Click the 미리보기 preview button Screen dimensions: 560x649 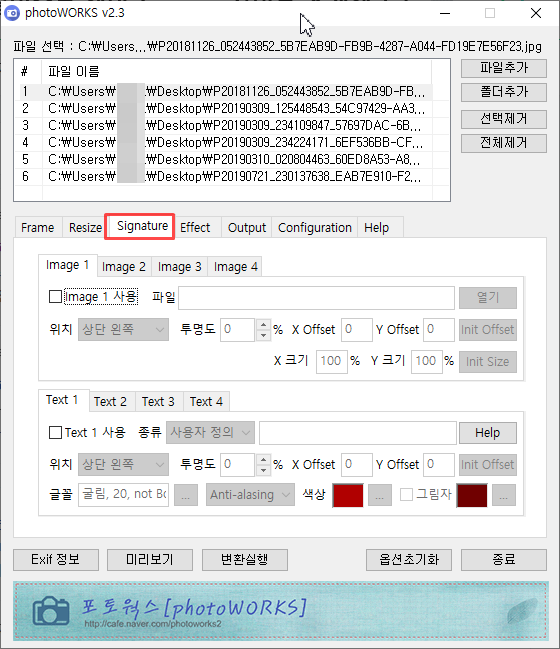[150, 560]
